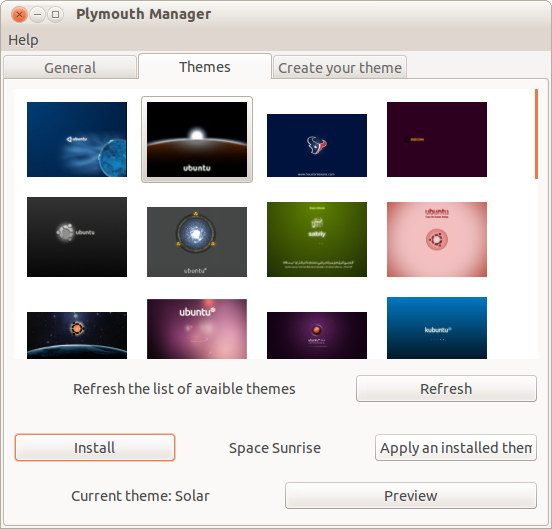Image resolution: width=552 pixels, height=529 pixels.
Task: Choose the stargate-style circular portal theme
Action: click(x=197, y=242)
